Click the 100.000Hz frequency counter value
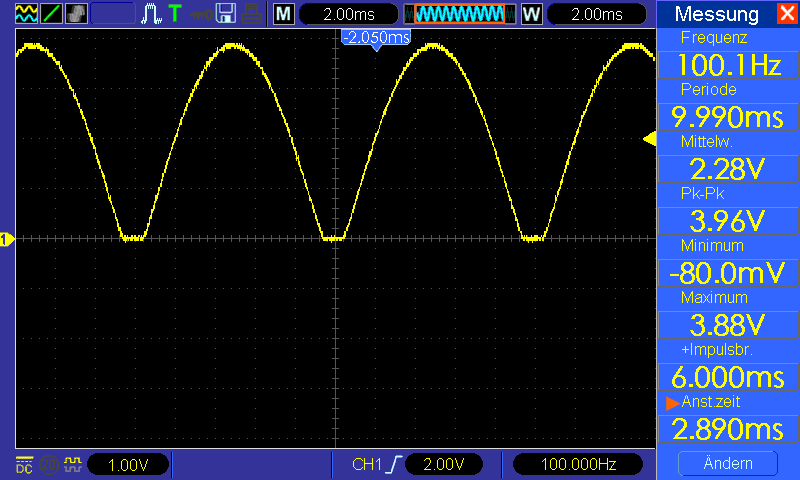800x480 pixels. (x=578, y=464)
